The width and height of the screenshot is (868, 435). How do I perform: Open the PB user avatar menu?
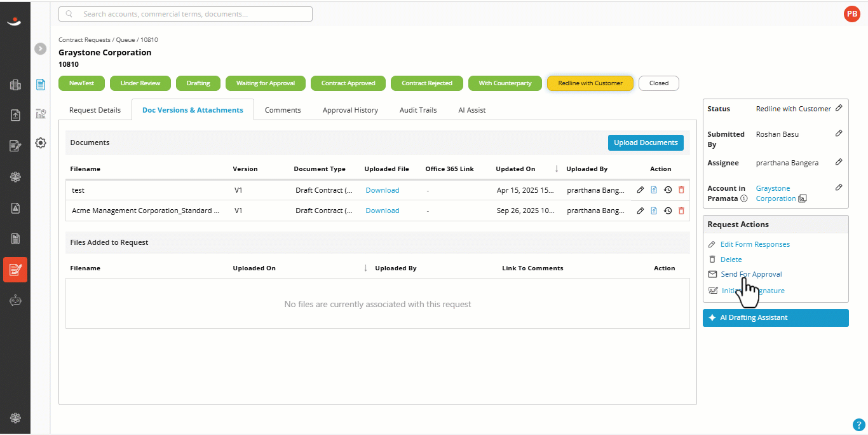tap(851, 13)
